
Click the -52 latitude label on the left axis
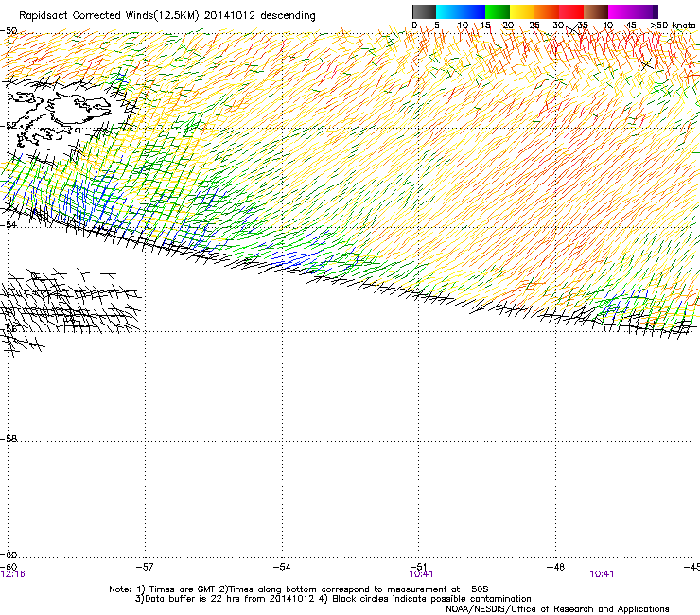click(x=9, y=126)
